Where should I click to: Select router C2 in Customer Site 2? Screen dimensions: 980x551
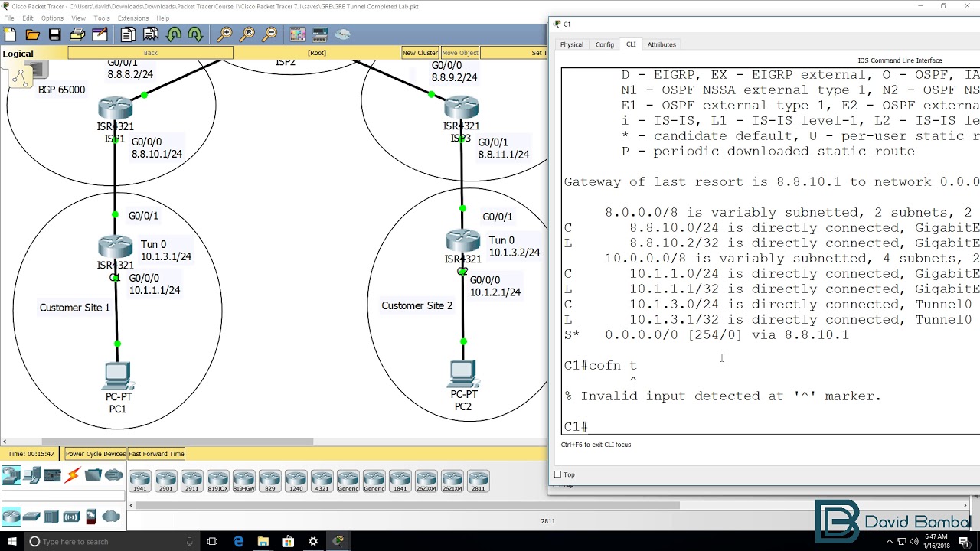462,242
